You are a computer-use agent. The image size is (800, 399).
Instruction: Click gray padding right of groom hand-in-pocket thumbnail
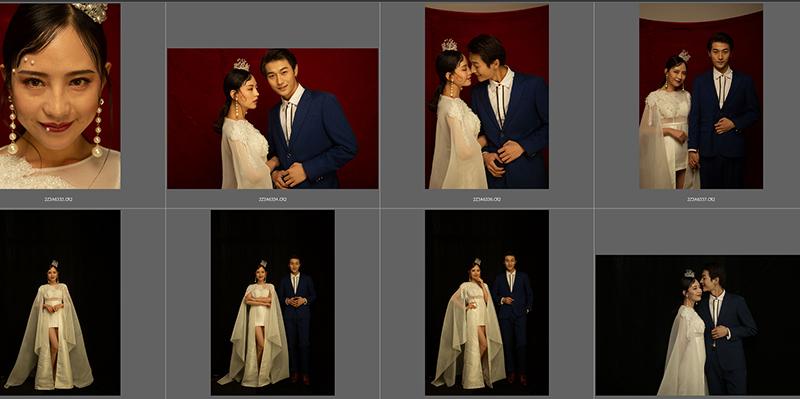(x=571, y=303)
